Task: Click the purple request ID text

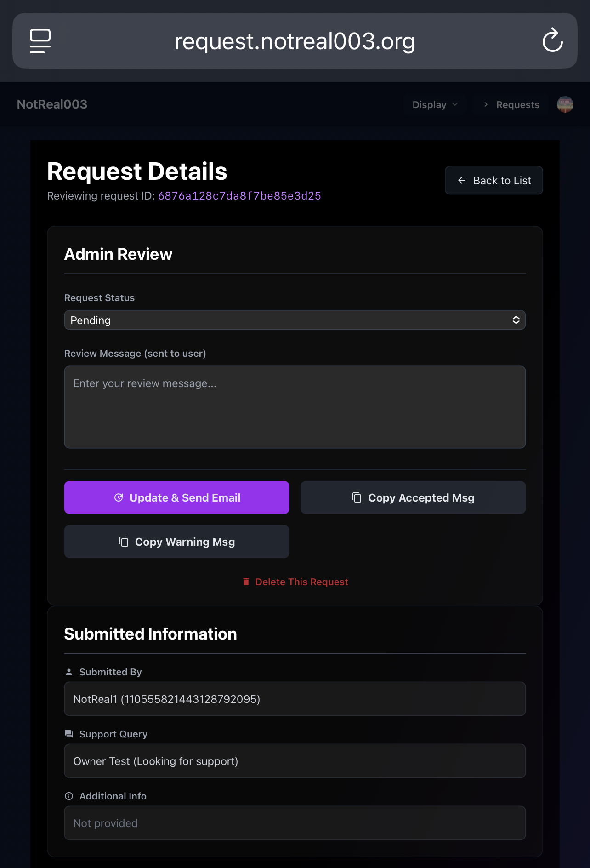Action: coord(239,196)
